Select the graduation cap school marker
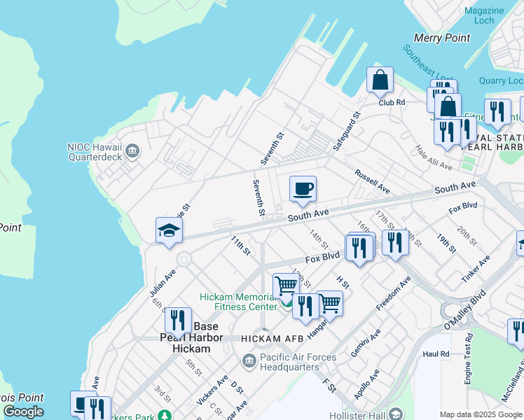 (169, 231)
